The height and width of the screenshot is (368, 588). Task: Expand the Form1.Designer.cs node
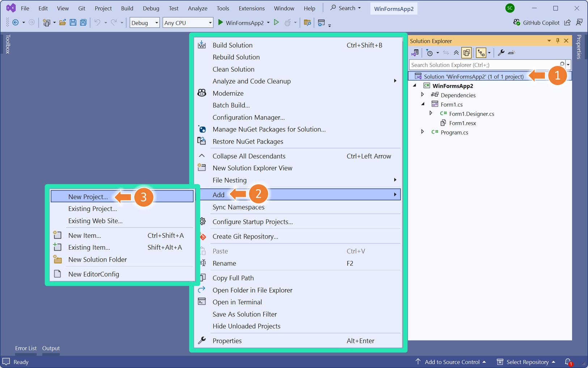click(x=431, y=113)
